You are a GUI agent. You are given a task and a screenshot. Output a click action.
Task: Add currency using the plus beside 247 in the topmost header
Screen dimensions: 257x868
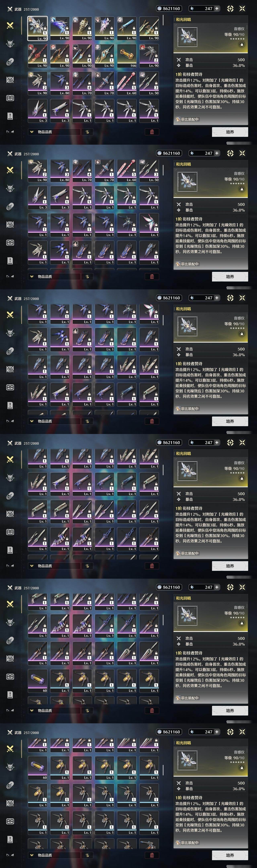click(217, 8)
